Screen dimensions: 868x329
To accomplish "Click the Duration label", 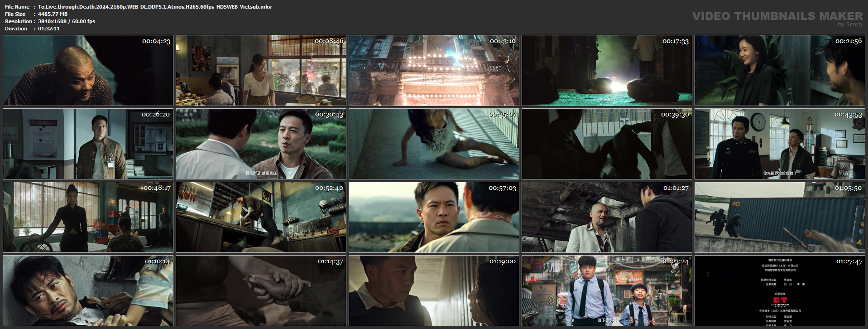I will pyautogui.click(x=16, y=29).
